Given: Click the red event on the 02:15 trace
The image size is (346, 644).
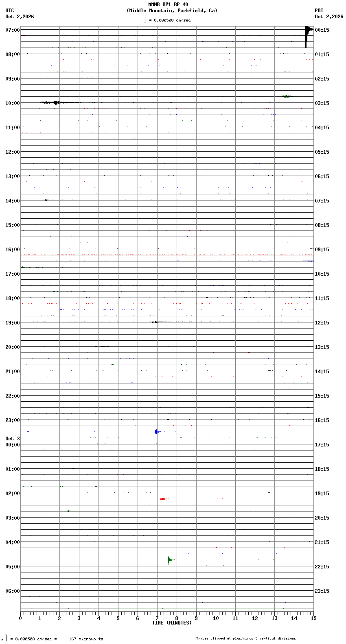Looking at the screenshot, I should (163, 499).
